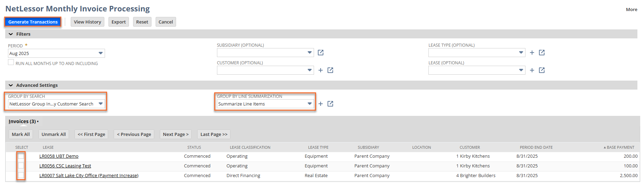644x184 pixels.
Task: Select the LR0058 UBT Demo row checkbox
Action: [21, 156]
